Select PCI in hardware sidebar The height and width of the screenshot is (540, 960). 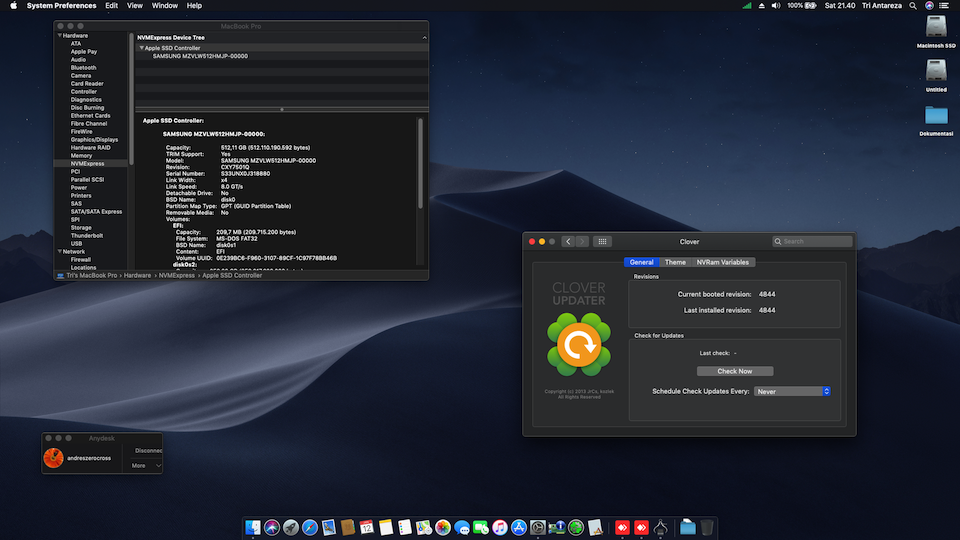tap(75, 171)
